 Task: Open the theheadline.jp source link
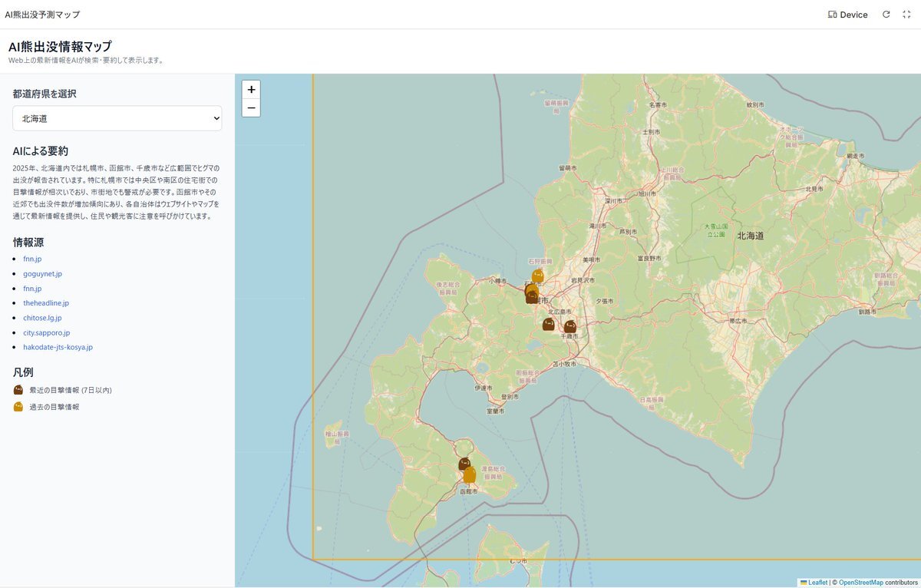46,303
